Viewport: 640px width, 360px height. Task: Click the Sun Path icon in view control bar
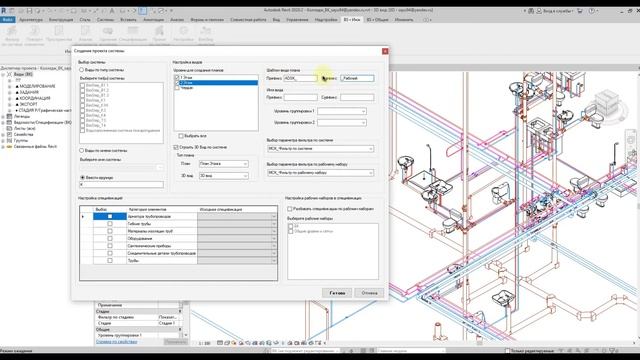234,343
